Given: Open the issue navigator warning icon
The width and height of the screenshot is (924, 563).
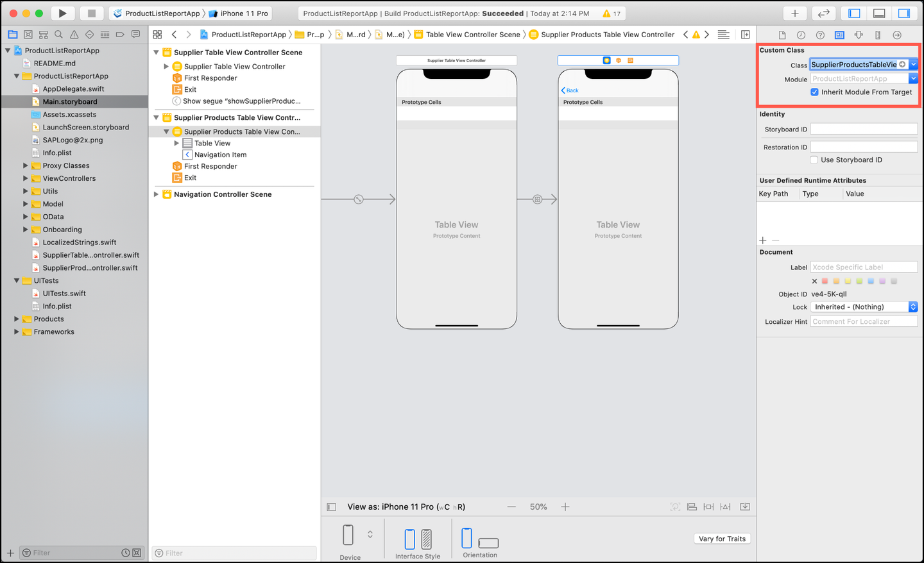Looking at the screenshot, I should tap(74, 35).
